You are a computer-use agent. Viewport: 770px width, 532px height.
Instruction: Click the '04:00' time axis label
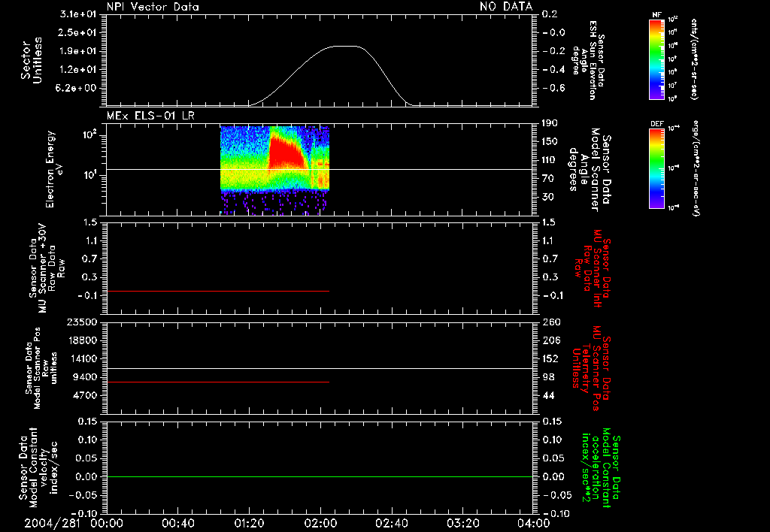533,523
